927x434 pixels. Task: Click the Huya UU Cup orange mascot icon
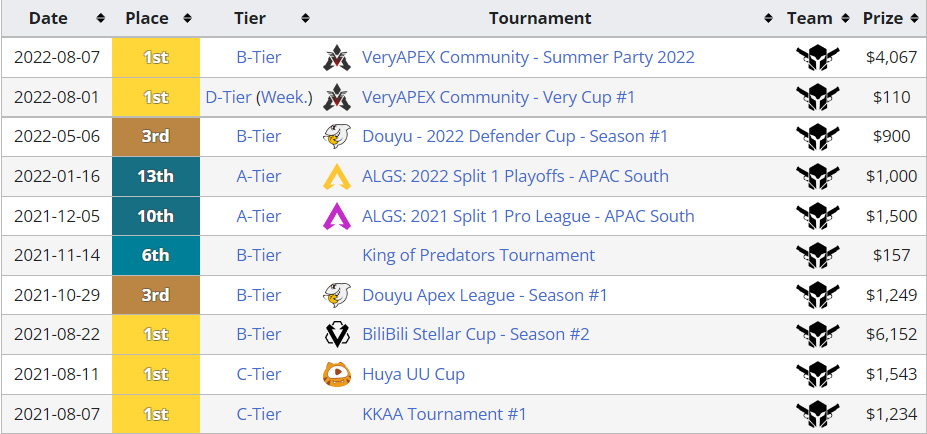pyautogui.click(x=337, y=374)
